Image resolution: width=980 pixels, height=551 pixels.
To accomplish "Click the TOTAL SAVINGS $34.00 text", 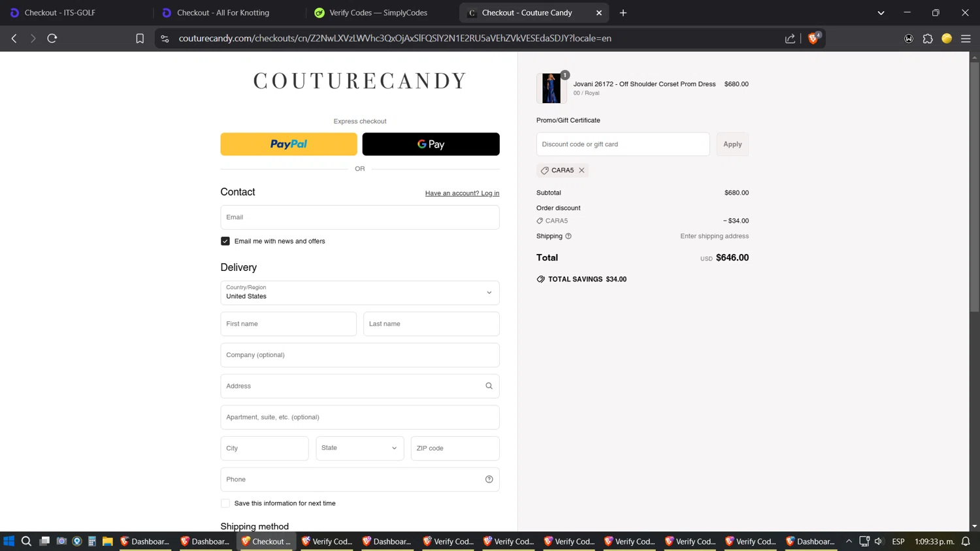I will [x=587, y=279].
